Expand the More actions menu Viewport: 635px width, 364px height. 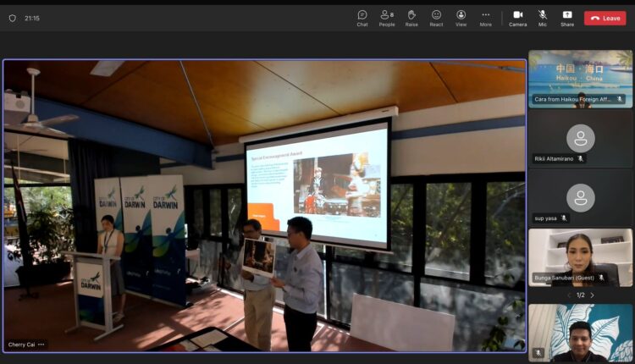[485, 18]
